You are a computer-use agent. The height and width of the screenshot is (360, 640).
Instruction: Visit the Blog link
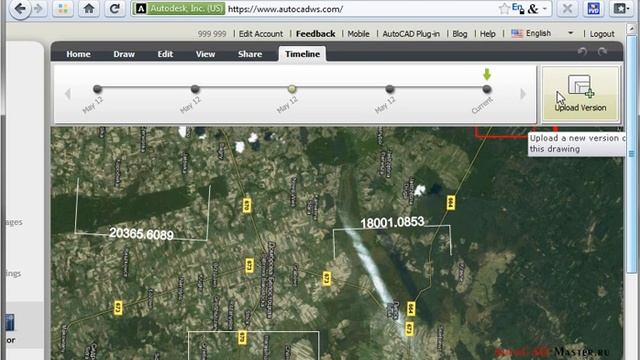click(x=460, y=34)
